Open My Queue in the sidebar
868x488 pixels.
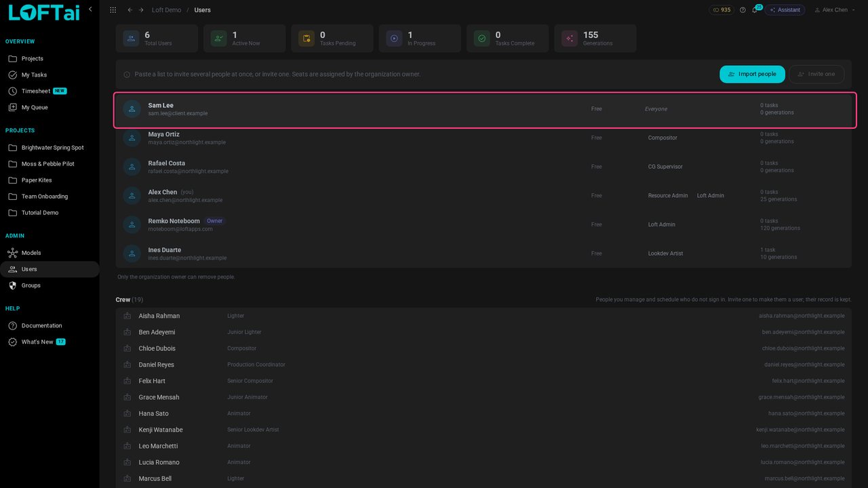tap(50, 107)
